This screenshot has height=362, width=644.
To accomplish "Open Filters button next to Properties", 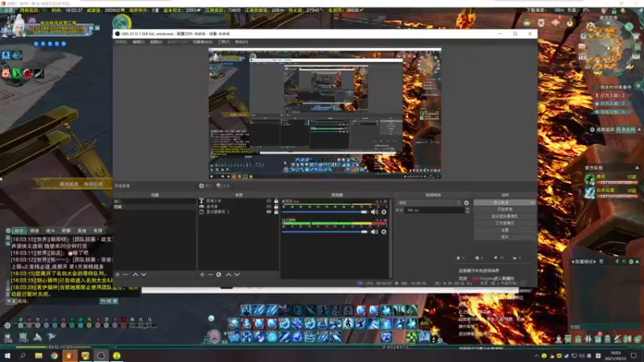I will (x=223, y=186).
